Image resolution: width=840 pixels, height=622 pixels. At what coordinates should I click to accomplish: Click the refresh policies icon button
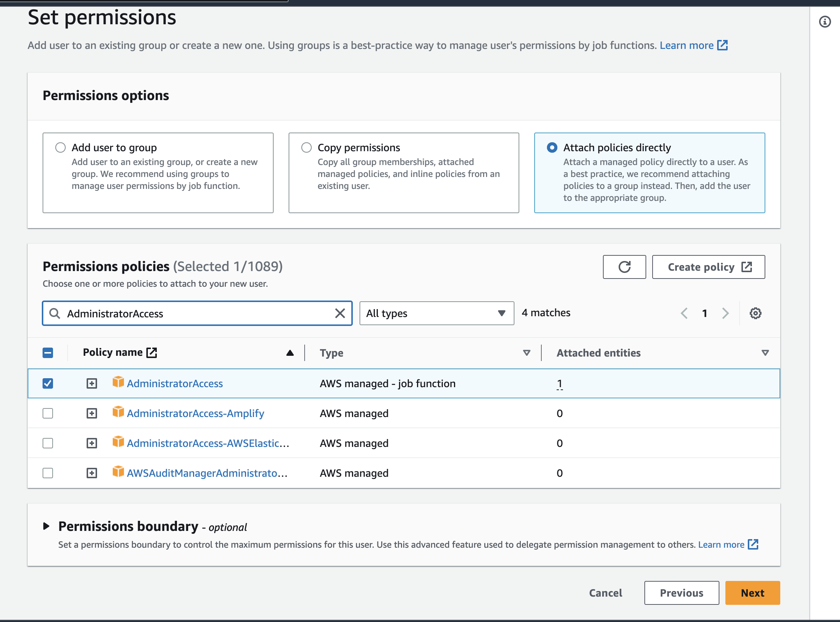624,267
